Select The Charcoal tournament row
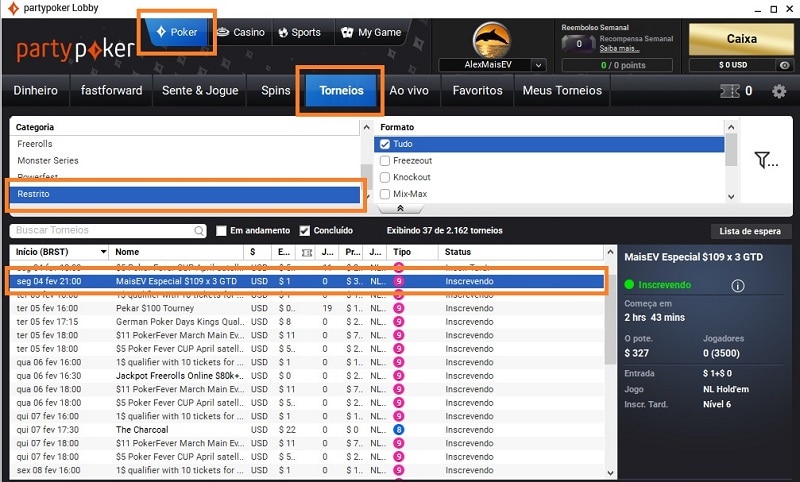 click(x=306, y=430)
